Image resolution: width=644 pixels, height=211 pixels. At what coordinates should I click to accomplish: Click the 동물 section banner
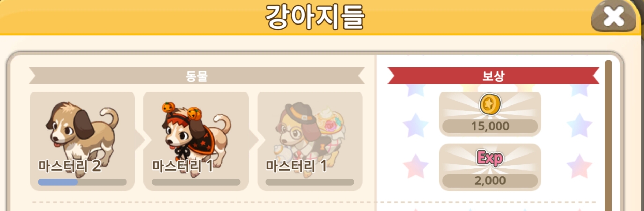click(196, 76)
